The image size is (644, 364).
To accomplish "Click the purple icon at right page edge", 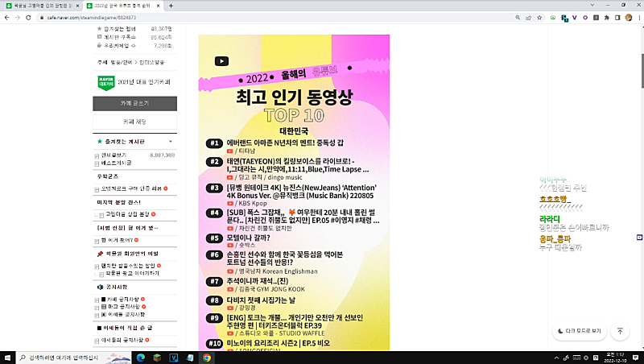I will pos(639,238).
